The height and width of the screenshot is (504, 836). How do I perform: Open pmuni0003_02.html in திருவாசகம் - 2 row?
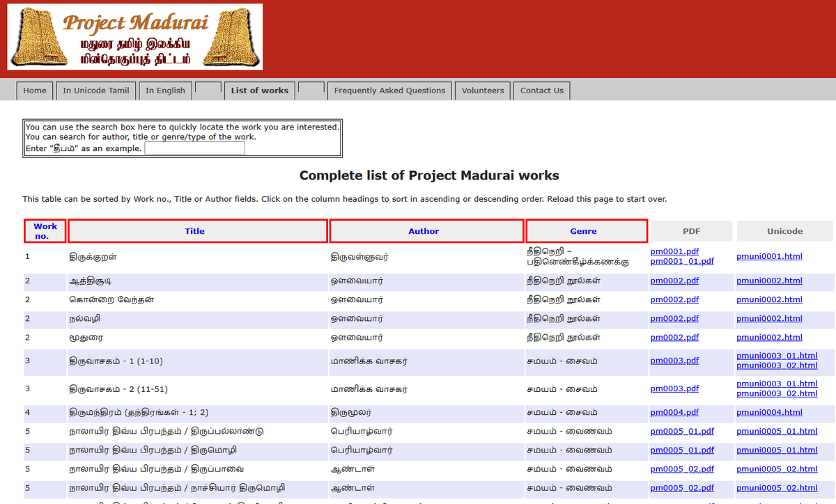777,393
